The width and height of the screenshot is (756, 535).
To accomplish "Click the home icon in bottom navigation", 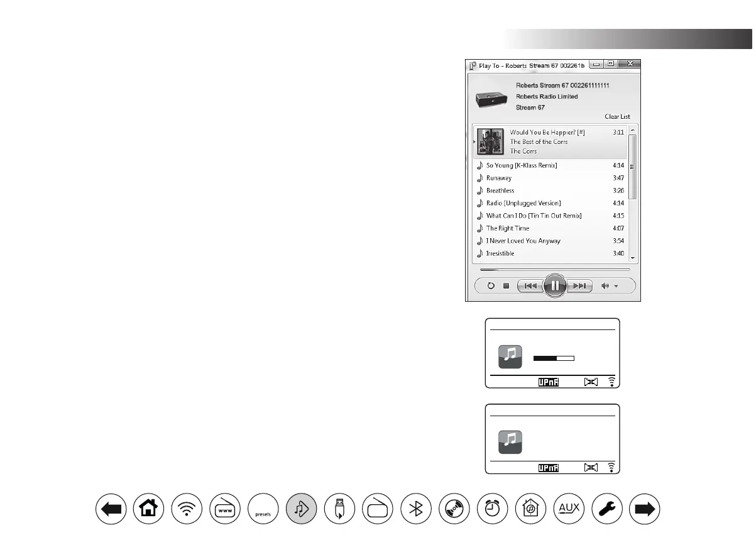I will (x=148, y=508).
